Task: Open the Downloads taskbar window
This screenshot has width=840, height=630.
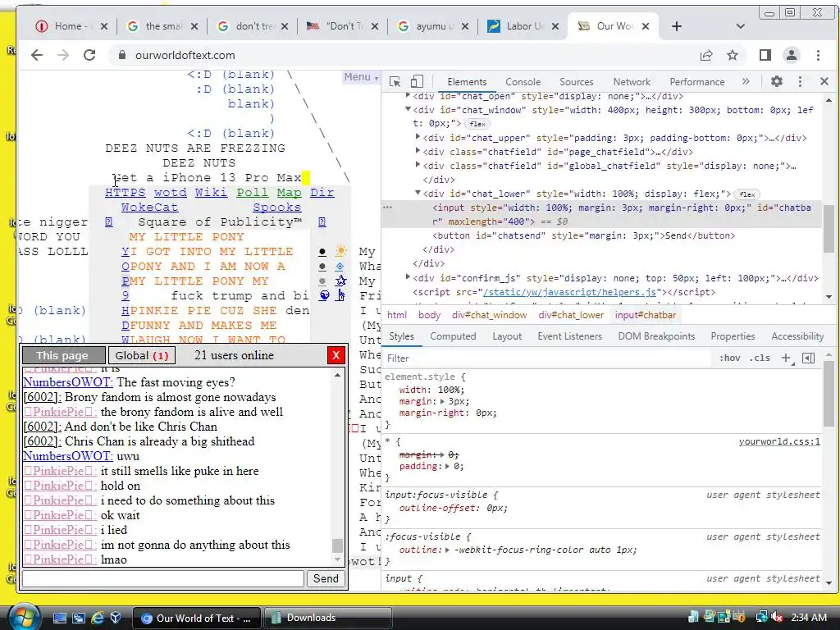Action: coord(326,618)
